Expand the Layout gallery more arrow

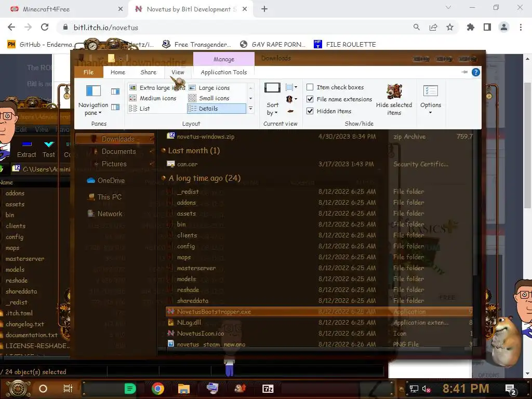point(251,109)
